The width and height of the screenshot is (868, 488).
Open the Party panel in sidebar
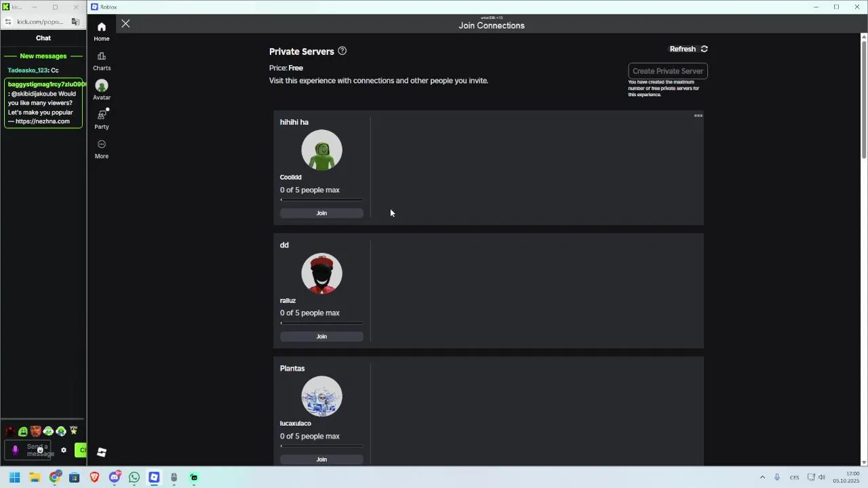[x=102, y=119]
